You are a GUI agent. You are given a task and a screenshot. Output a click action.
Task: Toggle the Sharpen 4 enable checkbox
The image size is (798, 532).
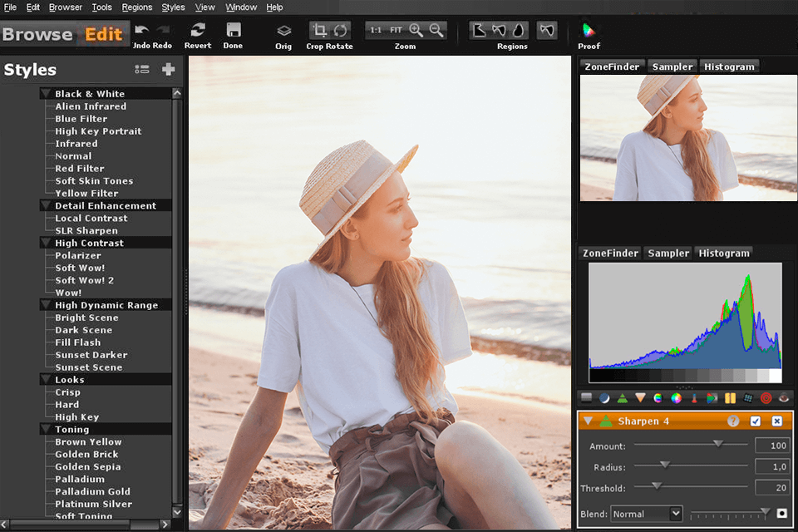point(756,421)
